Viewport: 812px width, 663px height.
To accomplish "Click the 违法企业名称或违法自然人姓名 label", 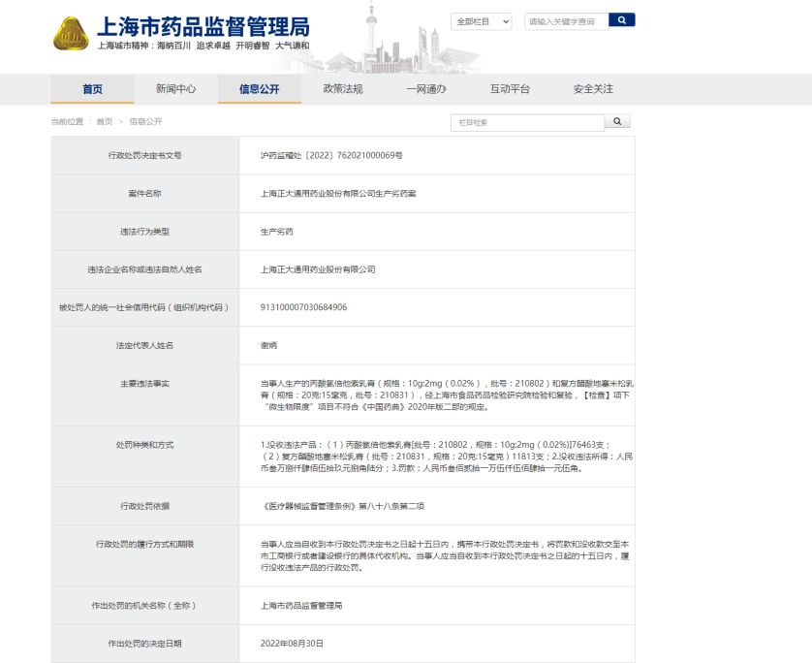I will point(145,269).
